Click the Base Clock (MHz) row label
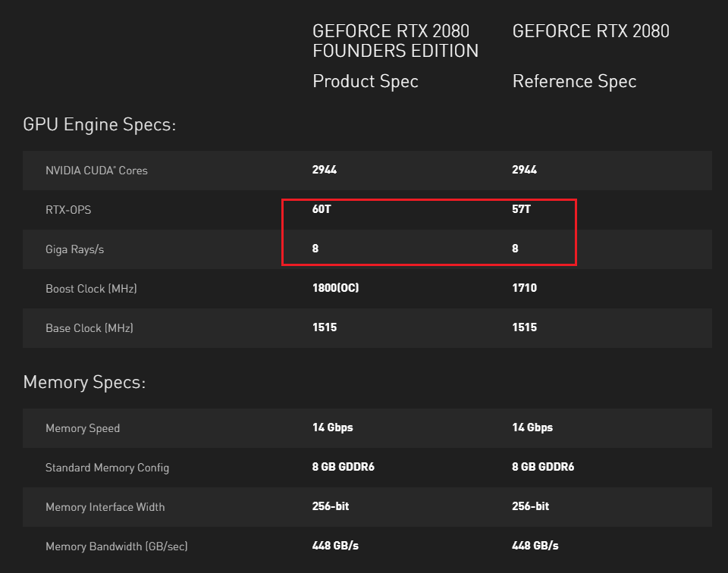The height and width of the screenshot is (573, 728). (x=89, y=328)
